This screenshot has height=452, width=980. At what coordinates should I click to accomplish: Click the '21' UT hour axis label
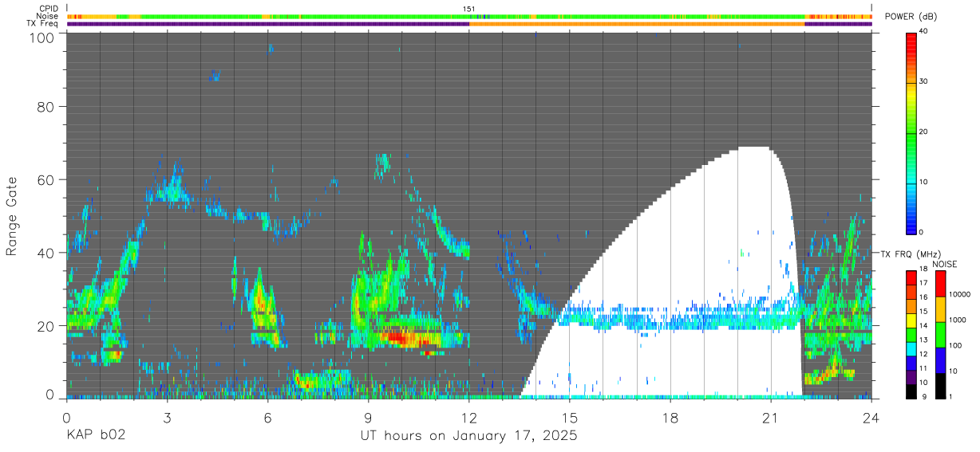pyautogui.click(x=771, y=417)
